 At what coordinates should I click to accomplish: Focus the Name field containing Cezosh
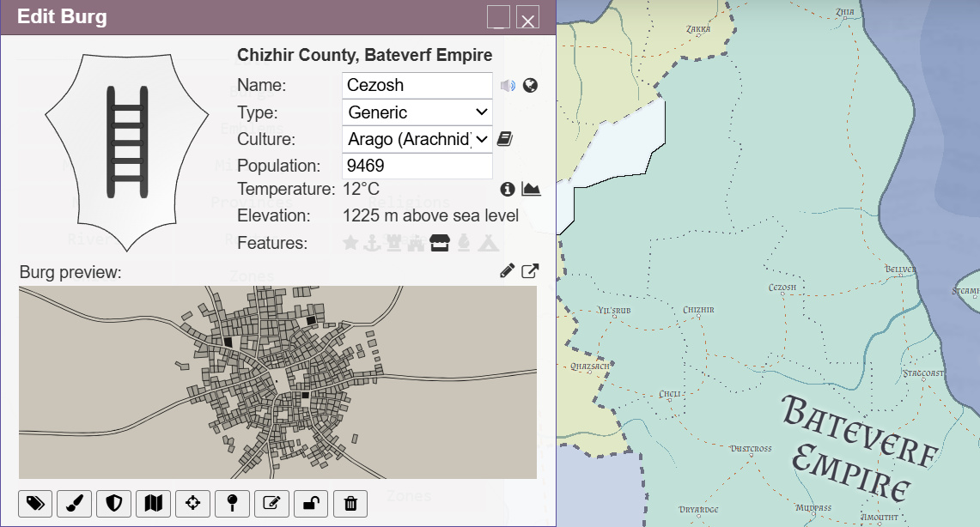[417, 85]
